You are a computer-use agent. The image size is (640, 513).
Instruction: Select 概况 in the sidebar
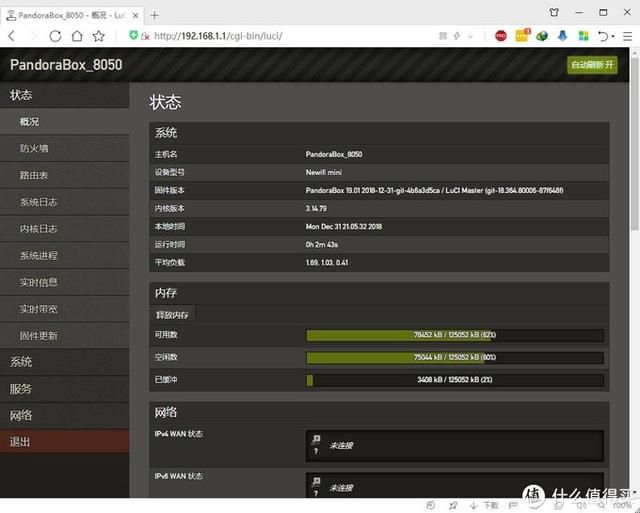click(64, 122)
